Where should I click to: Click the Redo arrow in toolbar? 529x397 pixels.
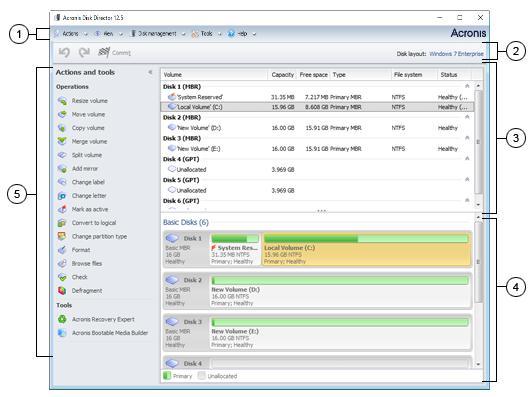coord(84,52)
